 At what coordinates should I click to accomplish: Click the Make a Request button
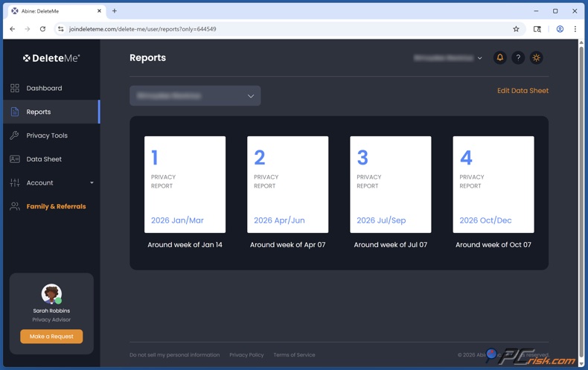point(51,336)
